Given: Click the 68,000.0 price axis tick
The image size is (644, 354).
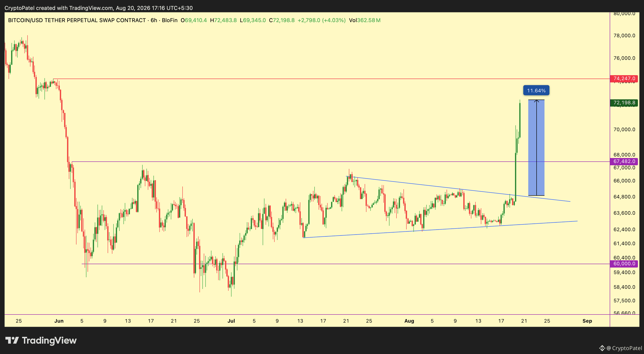Looking at the screenshot, I should (624, 155).
